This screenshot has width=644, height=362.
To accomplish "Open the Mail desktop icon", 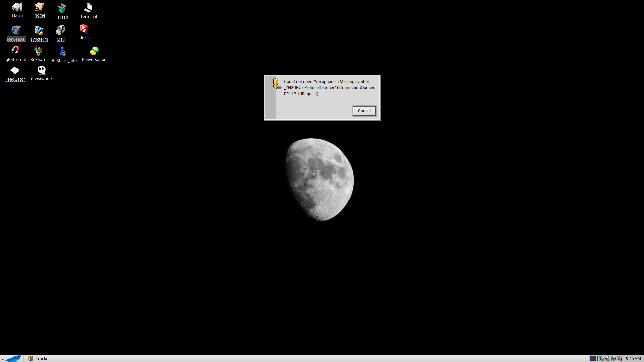I will 60,30.
